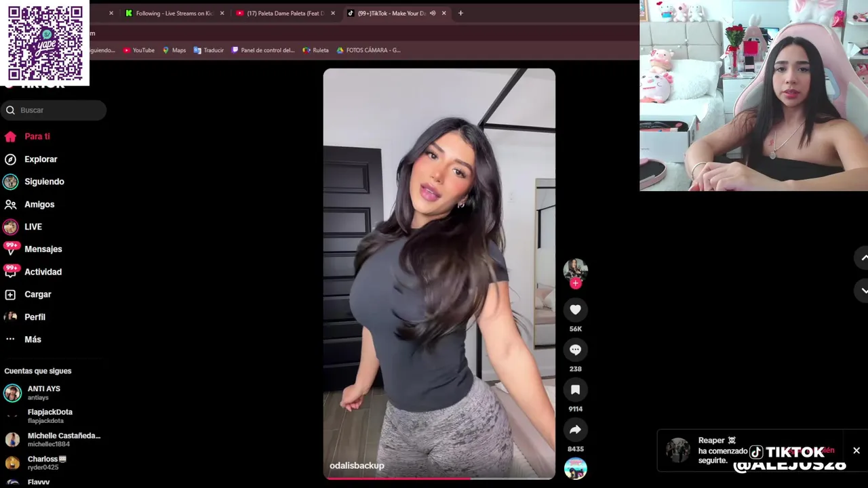This screenshot has width=868, height=488.
Task: Click the plus-square icon next to Cargar
Action: pyautogui.click(x=10, y=295)
